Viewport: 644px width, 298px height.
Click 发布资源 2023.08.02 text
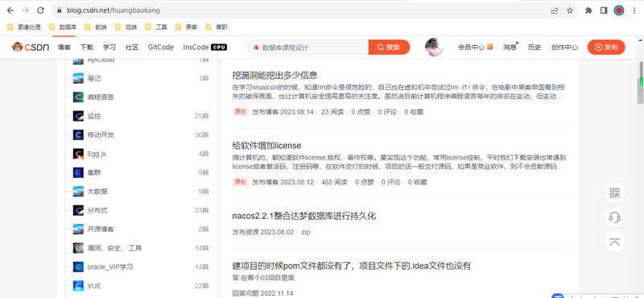pyautogui.click(x=263, y=232)
